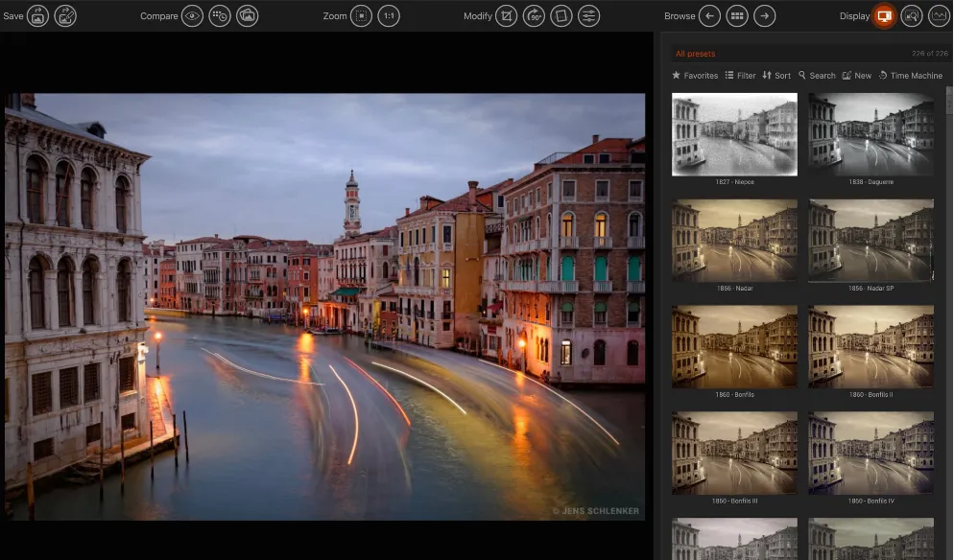Image resolution: width=954 pixels, height=560 pixels.
Task: Open the Time Machine view
Action: tap(910, 76)
